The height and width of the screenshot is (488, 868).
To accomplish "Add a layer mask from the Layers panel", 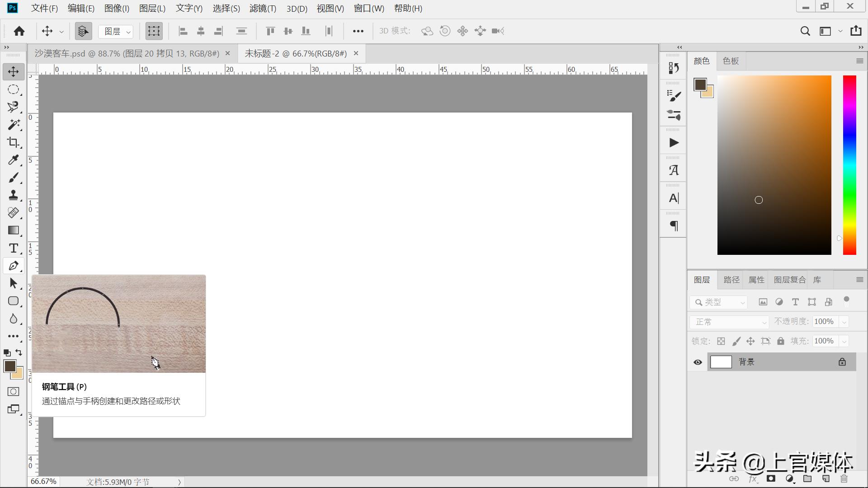I will pos(771,479).
